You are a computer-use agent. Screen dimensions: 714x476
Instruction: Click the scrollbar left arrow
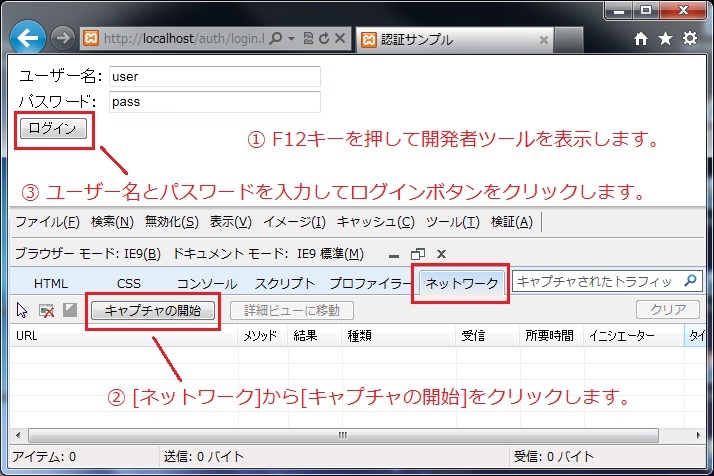click(17, 435)
